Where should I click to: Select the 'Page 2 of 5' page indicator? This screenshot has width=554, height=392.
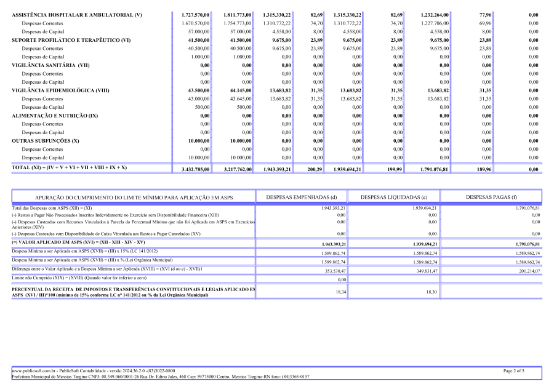point(515,371)
